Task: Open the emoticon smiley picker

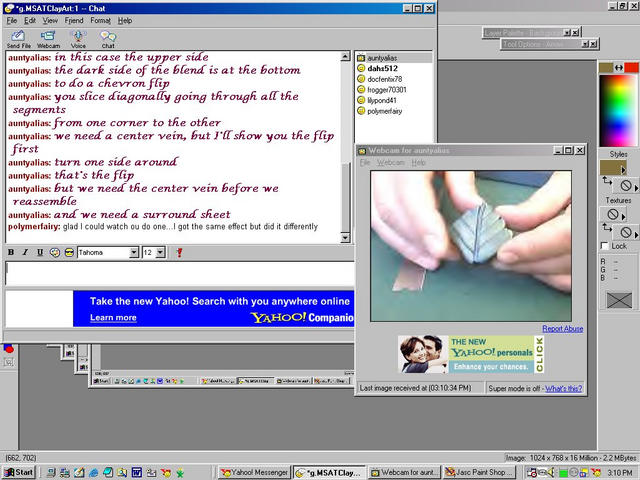Action: [55, 252]
